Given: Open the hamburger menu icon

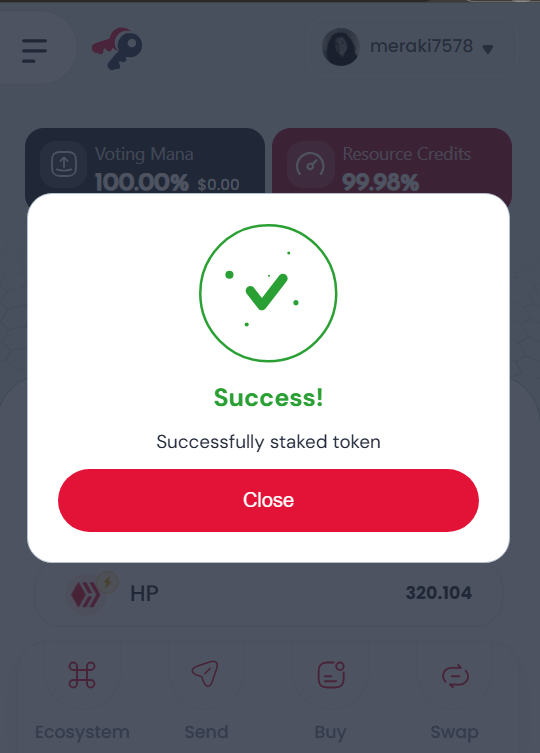Looking at the screenshot, I should 35,50.
